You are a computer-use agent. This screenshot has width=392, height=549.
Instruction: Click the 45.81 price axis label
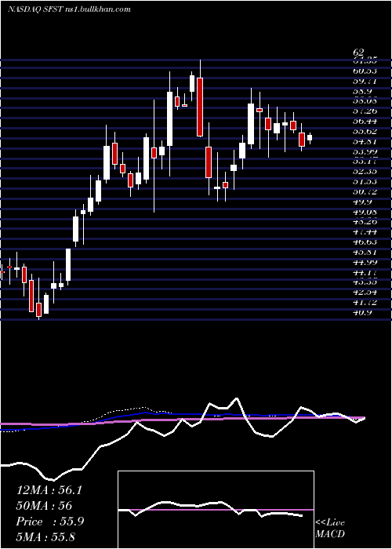[365, 252]
